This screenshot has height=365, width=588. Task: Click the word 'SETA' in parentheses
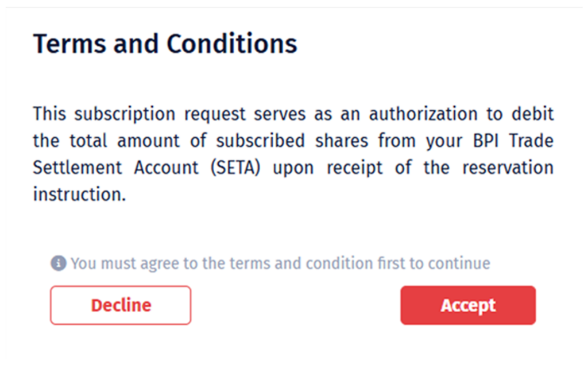point(238,168)
